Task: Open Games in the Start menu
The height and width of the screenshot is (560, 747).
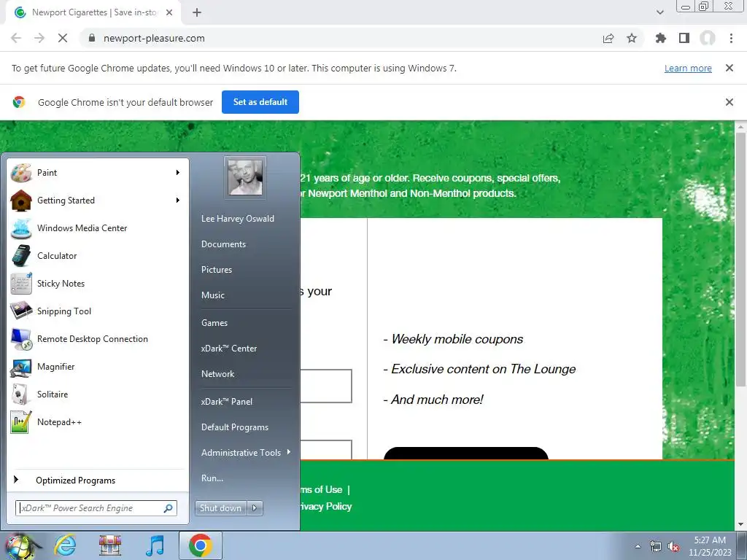Action: click(x=214, y=323)
